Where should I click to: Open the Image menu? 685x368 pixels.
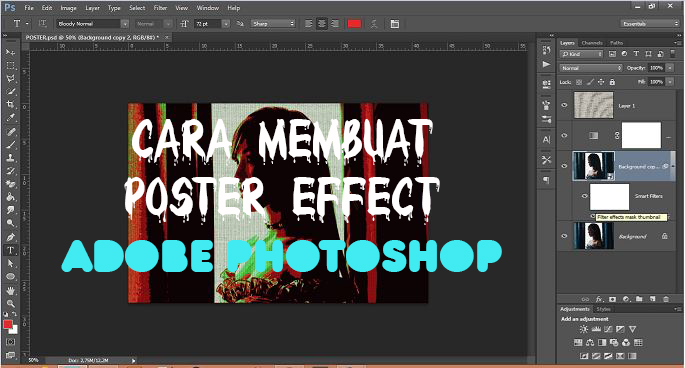pyautogui.click(x=68, y=8)
